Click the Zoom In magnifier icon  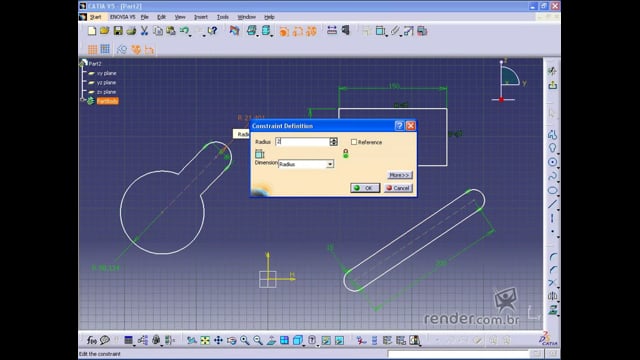[244, 340]
